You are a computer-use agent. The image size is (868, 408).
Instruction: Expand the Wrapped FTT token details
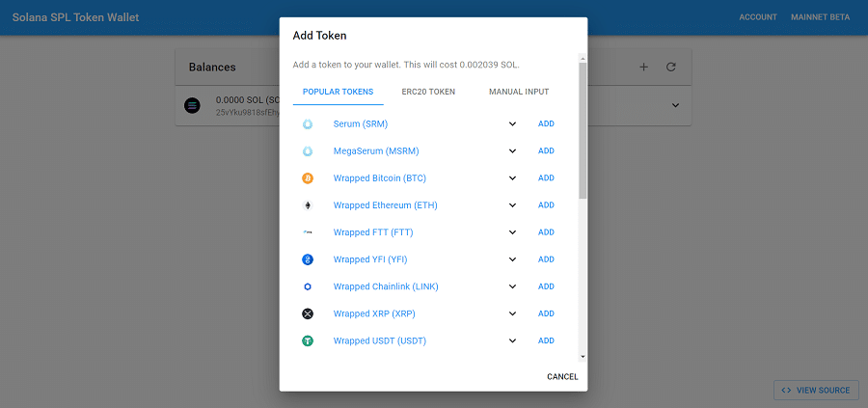pyautogui.click(x=513, y=232)
